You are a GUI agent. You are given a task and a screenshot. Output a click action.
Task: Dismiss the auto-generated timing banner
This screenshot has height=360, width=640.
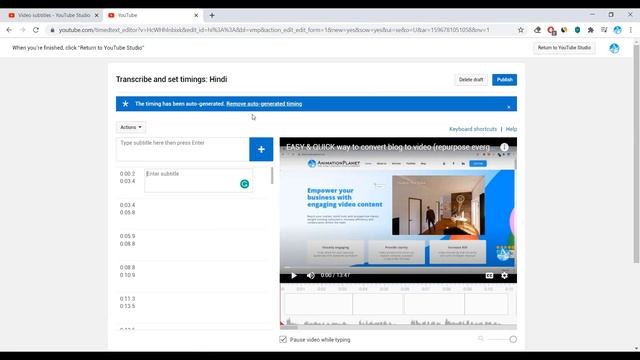(x=509, y=107)
